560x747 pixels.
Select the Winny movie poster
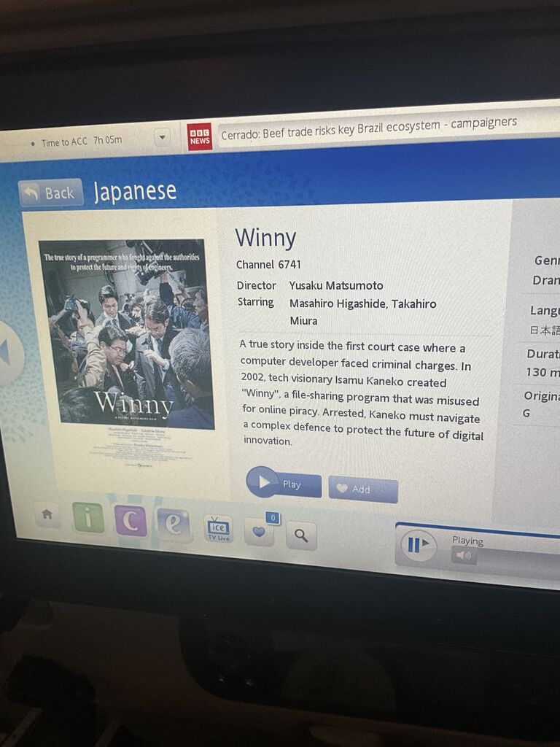(127, 334)
